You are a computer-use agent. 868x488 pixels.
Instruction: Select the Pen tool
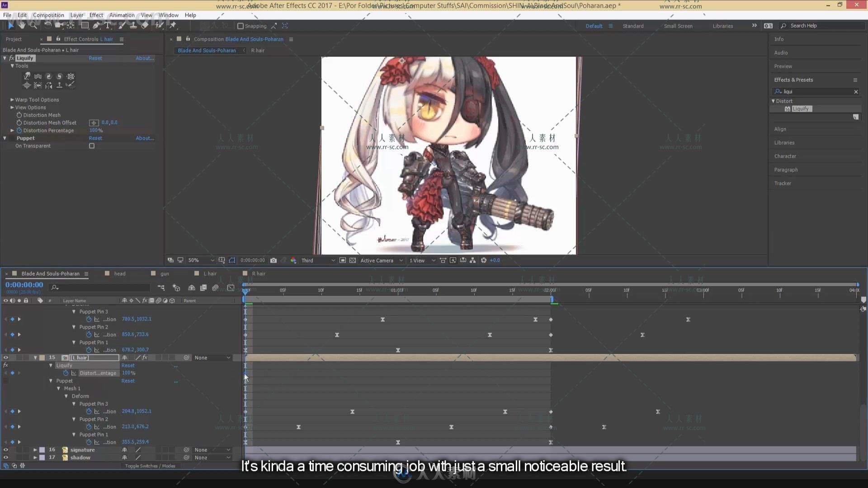click(96, 26)
